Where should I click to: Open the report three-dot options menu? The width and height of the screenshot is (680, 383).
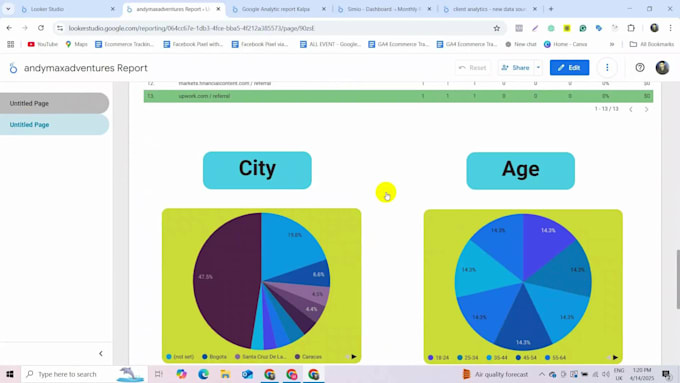click(x=607, y=68)
